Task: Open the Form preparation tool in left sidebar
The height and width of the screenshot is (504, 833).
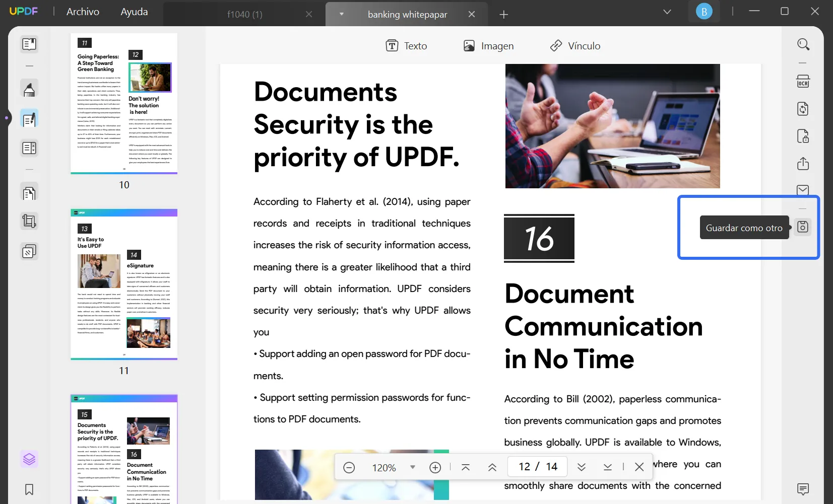Action: [29, 148]
